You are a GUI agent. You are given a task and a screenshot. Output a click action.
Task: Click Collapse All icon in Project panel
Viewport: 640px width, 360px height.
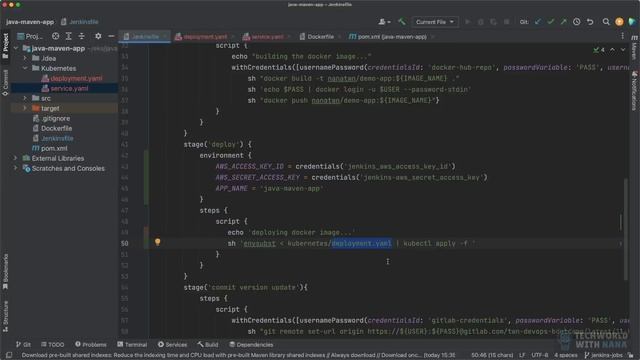tap(82, 36)
